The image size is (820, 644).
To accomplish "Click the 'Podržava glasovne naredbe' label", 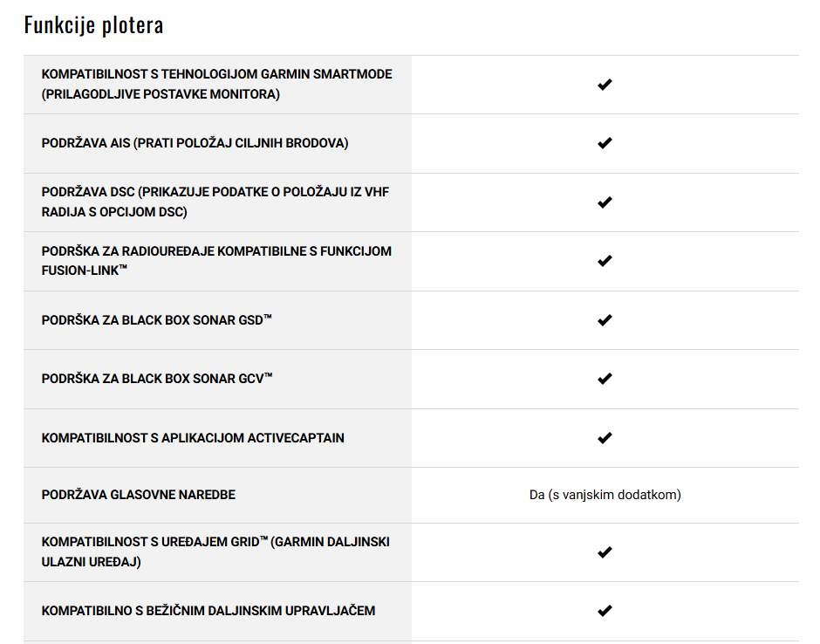I will (139, 495).
